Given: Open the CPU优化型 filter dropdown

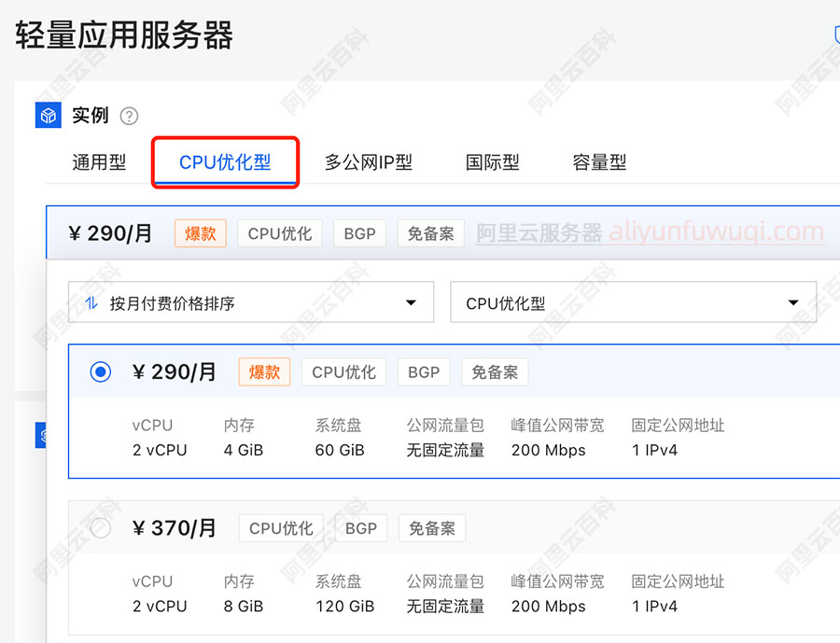Looking at the screenshot, I should tap(633, 302).
